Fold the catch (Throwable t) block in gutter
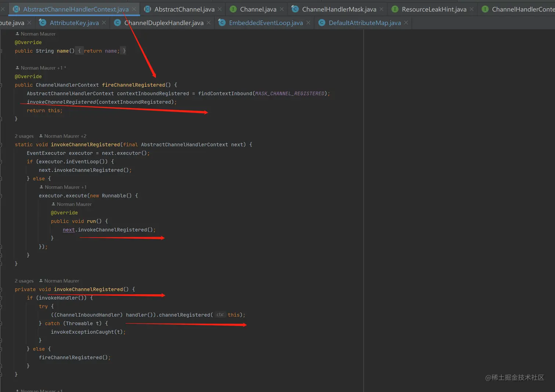The width and height of the screenshot is (555, 392). pyautogui.click(x=1, y=324)
